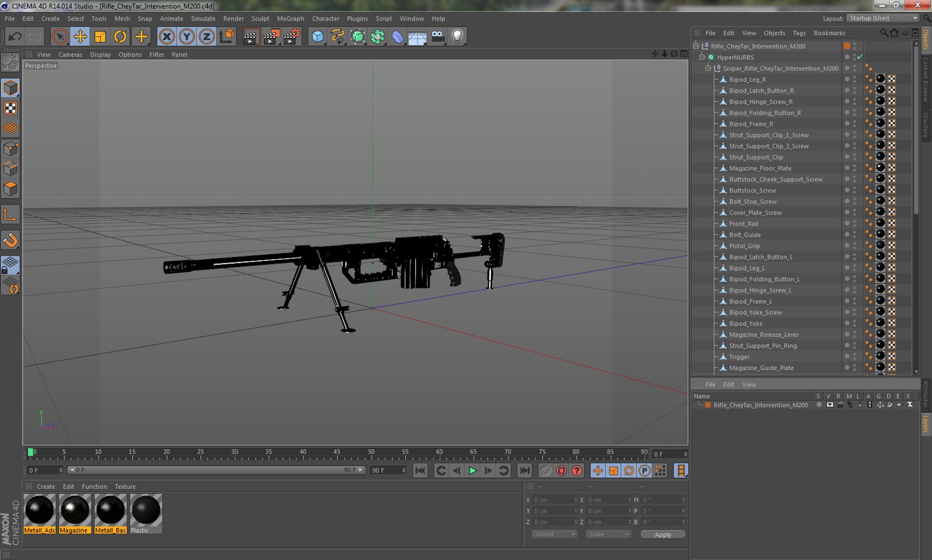Add HyperNURBS generator icon
Image resolution: width=932 pixels, height=560 pixels.
point(358,36)
